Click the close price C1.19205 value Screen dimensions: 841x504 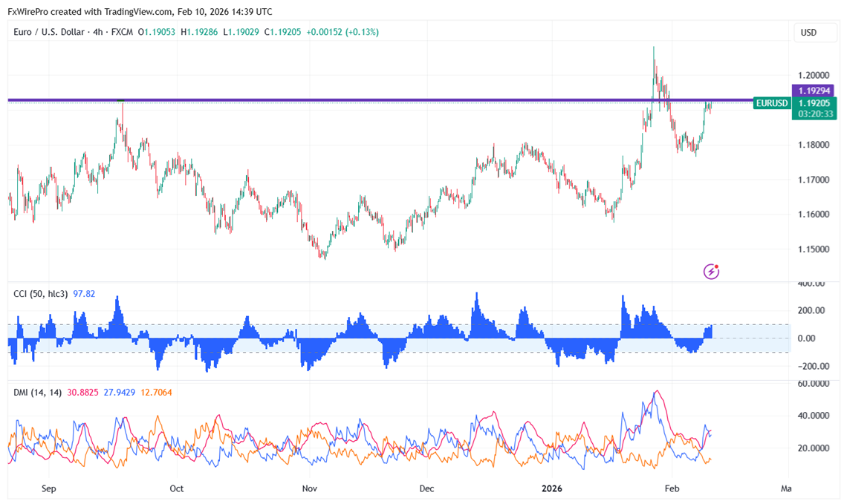(x=282, y=32)
